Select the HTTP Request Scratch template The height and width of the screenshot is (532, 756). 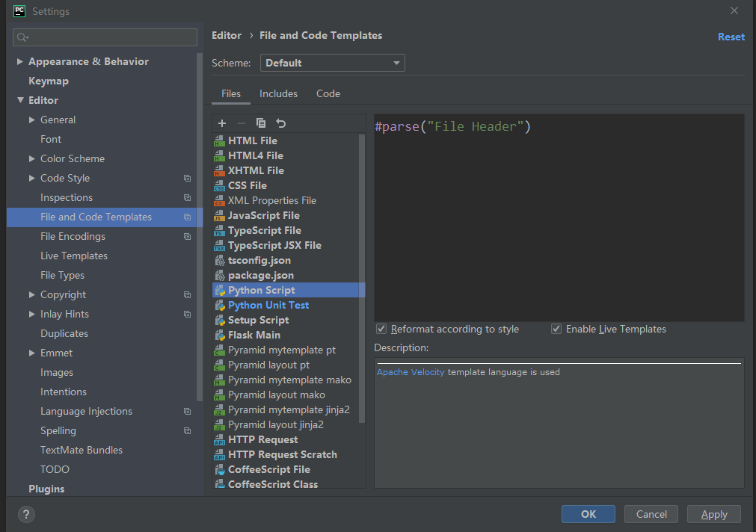pos(289,454)
